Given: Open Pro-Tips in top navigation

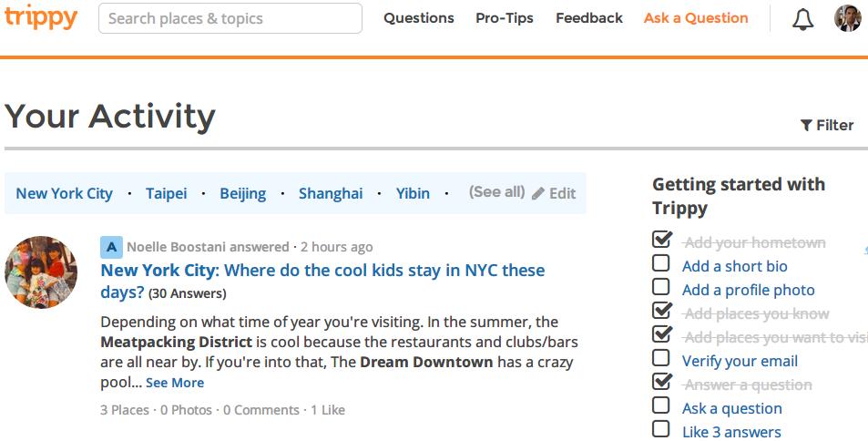Looking at the screenshot, I should pos(504,18).
